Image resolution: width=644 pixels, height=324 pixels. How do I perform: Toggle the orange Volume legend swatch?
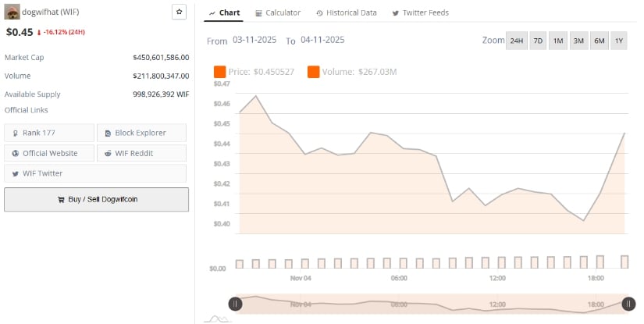[313, 72]
